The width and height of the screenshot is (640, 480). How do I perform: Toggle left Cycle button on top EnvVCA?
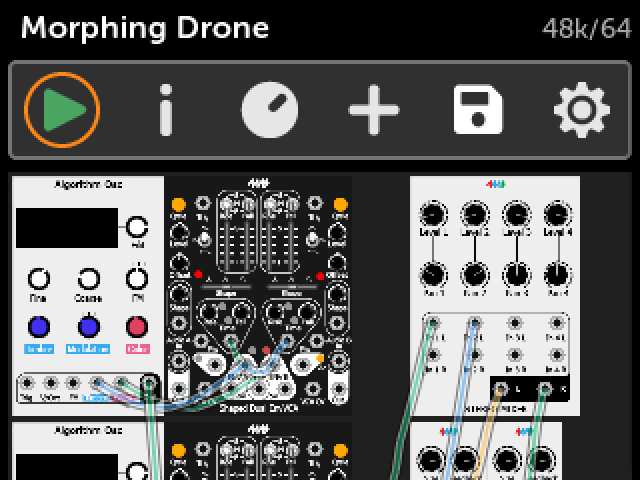[178, 204]
